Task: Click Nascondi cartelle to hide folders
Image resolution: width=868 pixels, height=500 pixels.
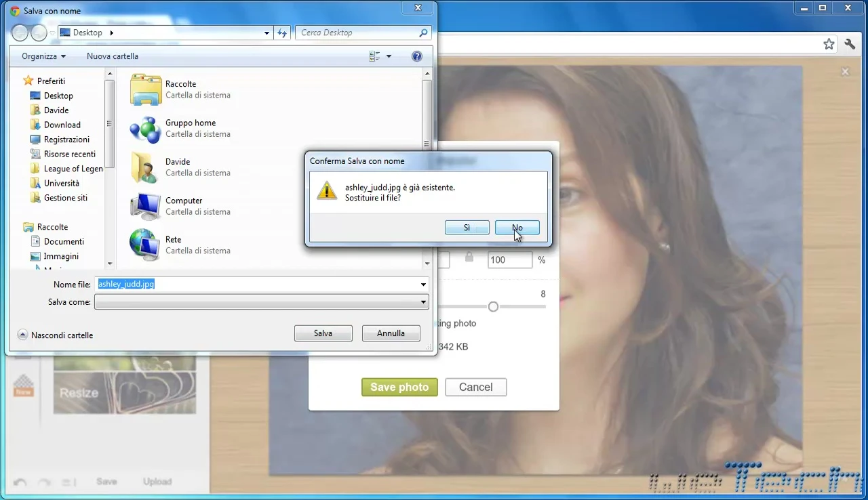Action: (61, 335)
